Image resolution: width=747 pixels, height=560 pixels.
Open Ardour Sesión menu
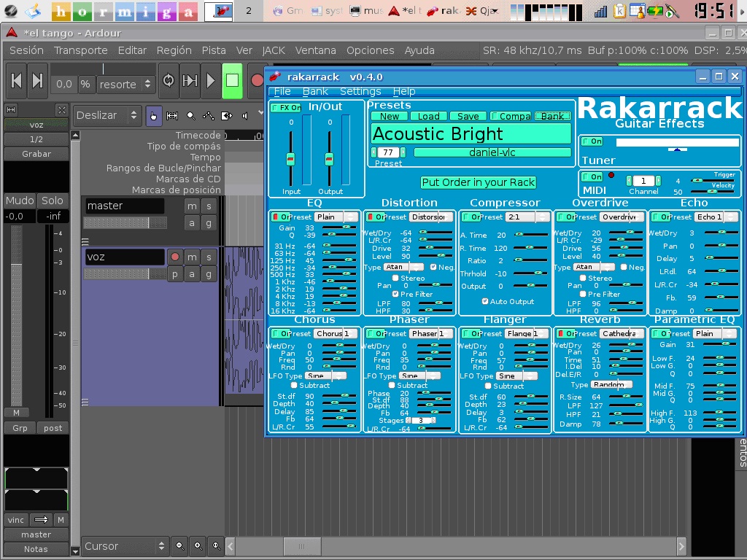click(x=26, y=50)
